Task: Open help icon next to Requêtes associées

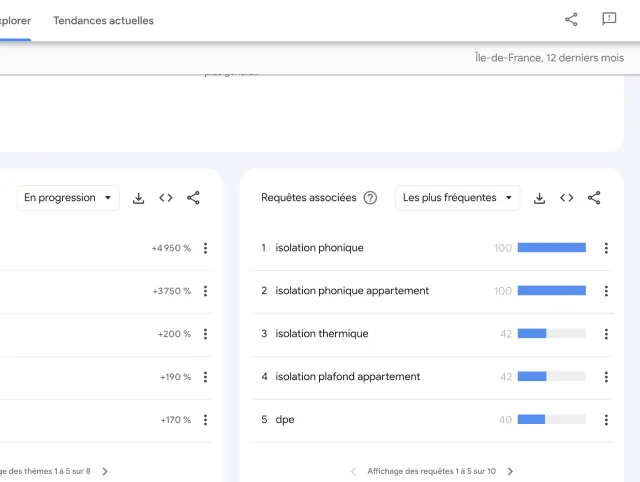Action: pyautogui.click(x=370, y=198)
